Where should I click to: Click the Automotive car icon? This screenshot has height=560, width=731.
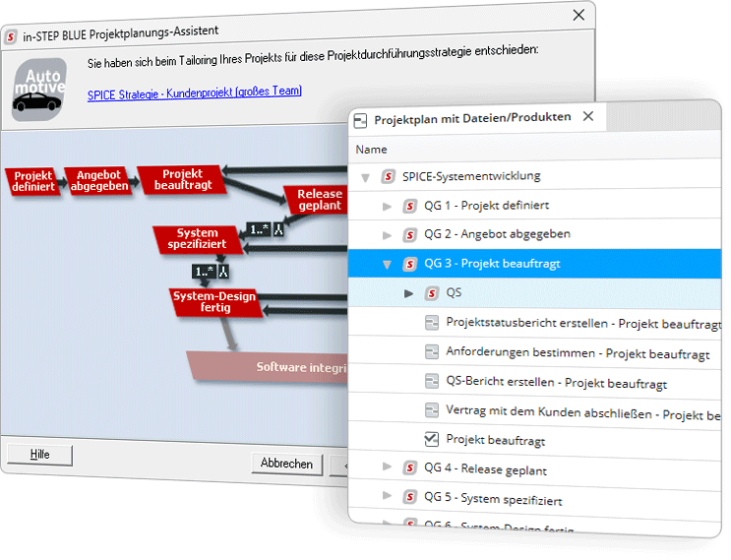[x=39, y=90]
